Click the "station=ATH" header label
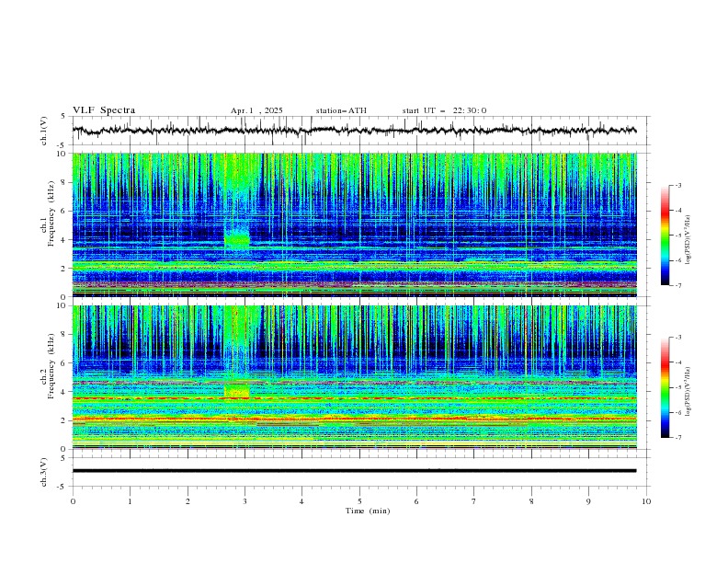The width and height of the screenshot is (728, 563). click(341, 110)
